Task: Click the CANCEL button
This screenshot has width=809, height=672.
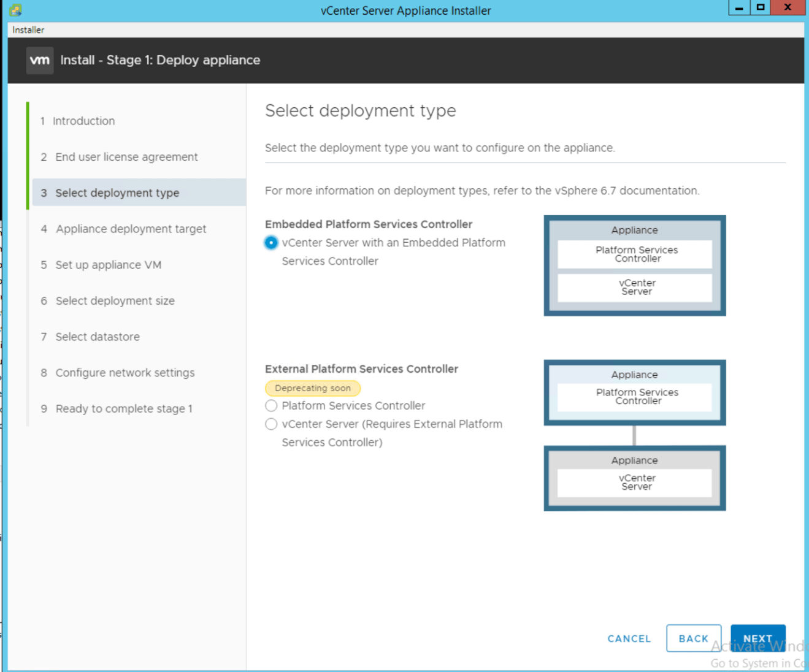Action: (629, 638)
